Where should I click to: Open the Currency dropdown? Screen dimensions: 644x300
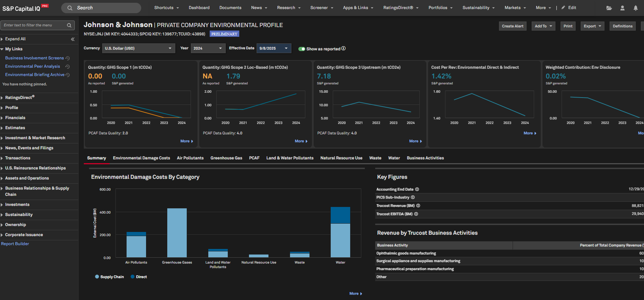[x=138, y=48]
